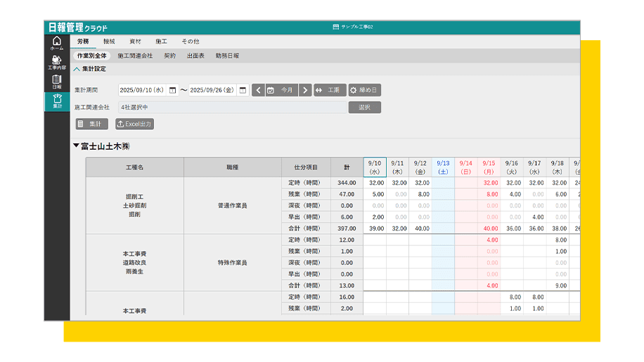The height and width of the screenshot is (362, 644).
Task: Switch to the 機械 tab
Action: click(x=109, y=41)
